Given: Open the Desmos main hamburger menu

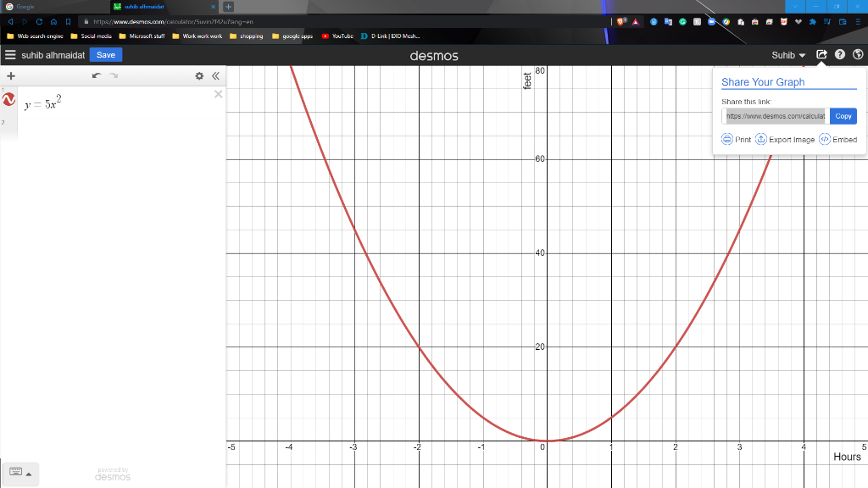Looking at the screenshot, I should pyautogui.click(x=11, y=54).
